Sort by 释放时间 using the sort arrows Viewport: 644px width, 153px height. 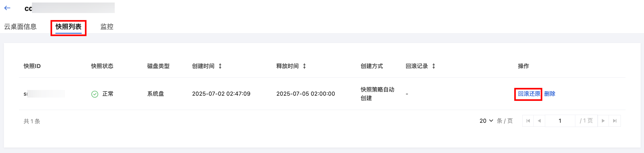tap(304, 66)
